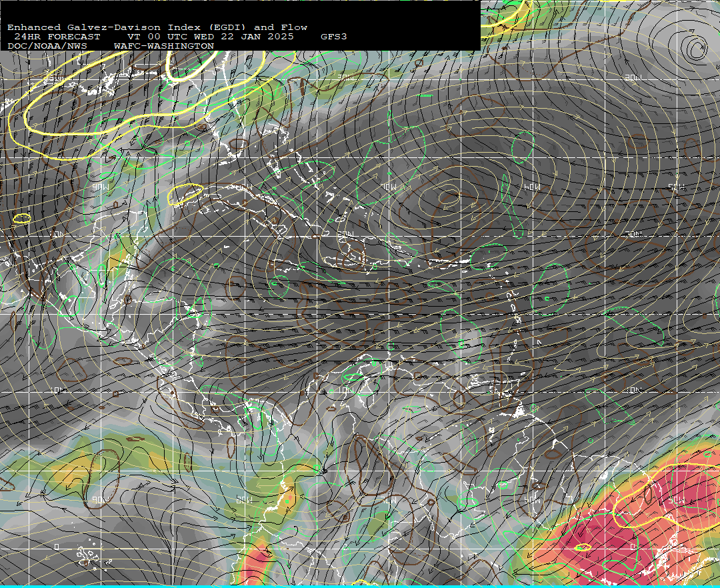
Task: Click the "WAFC-WASHINGTON" label
Action: pos(164,47)
